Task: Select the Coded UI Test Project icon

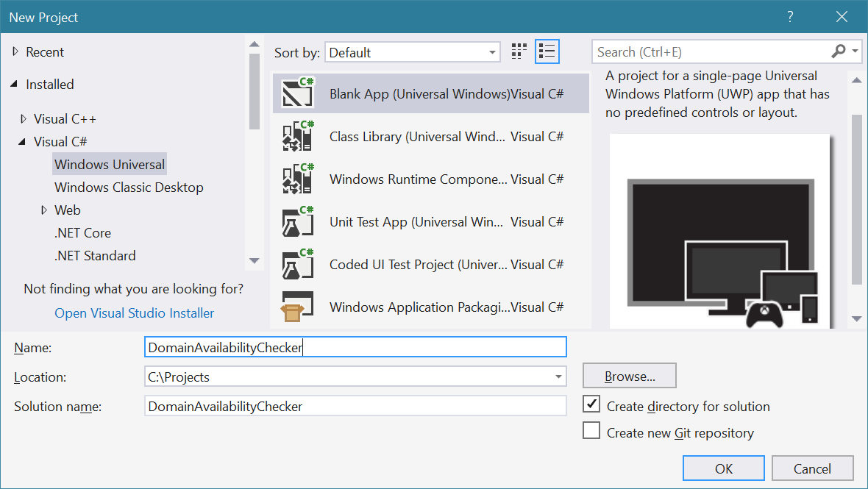Action: coord(298,264)
